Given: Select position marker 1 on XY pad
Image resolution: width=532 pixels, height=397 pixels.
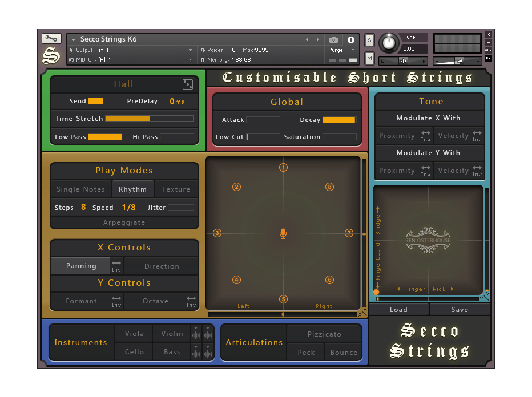Looking at the screenshot, I should [x=283, y=168].
